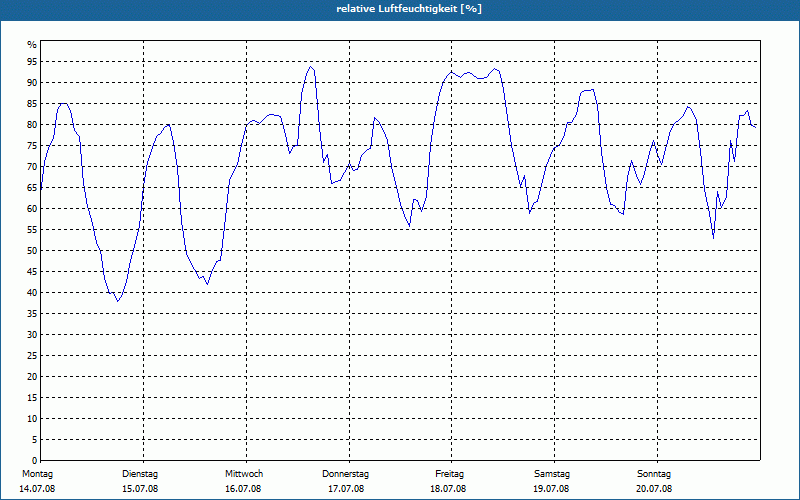Screen dimensions: 800x500
Task: Click the '85' y-axis value
Action: pos(32,104)
